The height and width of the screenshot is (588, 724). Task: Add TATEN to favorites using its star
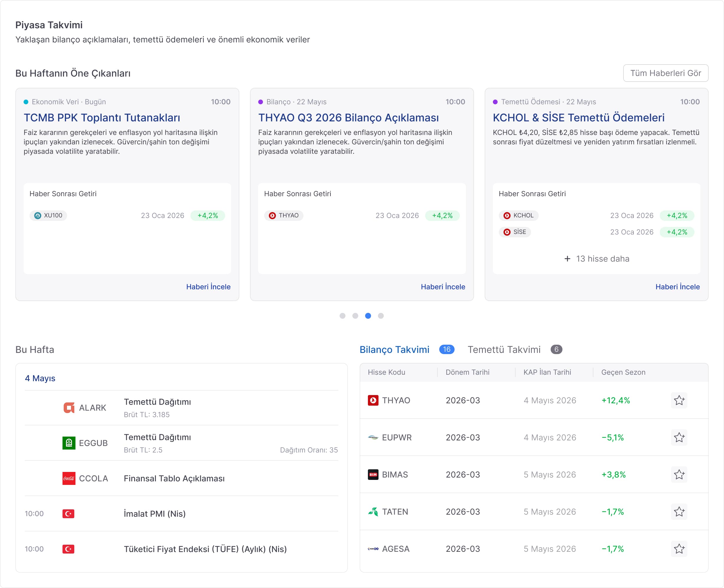click(x=679, y=512)
